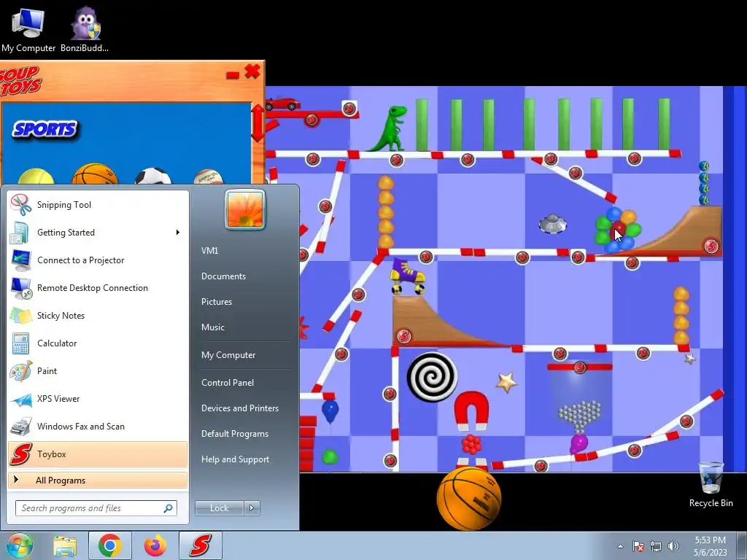Click the Windows Start orb

tap(19, 545)
